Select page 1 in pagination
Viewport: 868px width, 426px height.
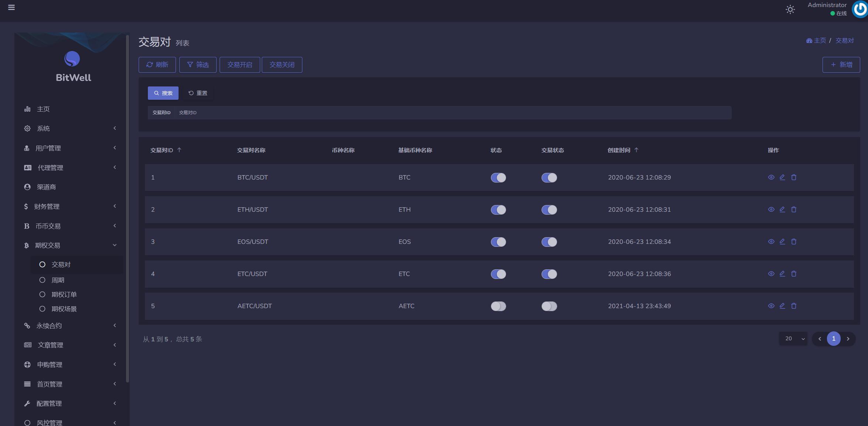pyautogui.click(x=834, y=339)
